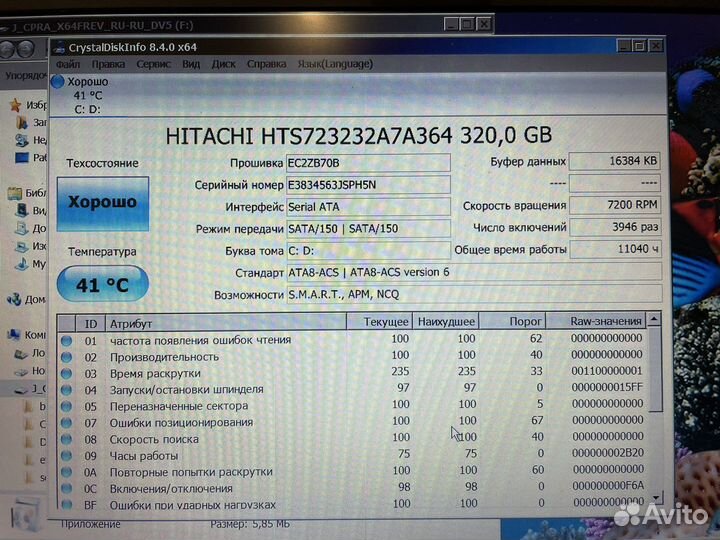Open the Справка menu
Viewport: 720px width, 540px height.
[x=266, y=64]
